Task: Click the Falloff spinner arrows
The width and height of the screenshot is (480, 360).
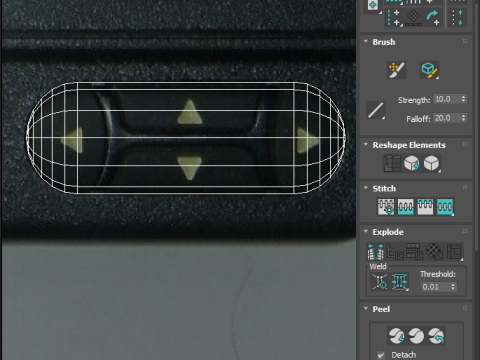Action: [463, 118]
